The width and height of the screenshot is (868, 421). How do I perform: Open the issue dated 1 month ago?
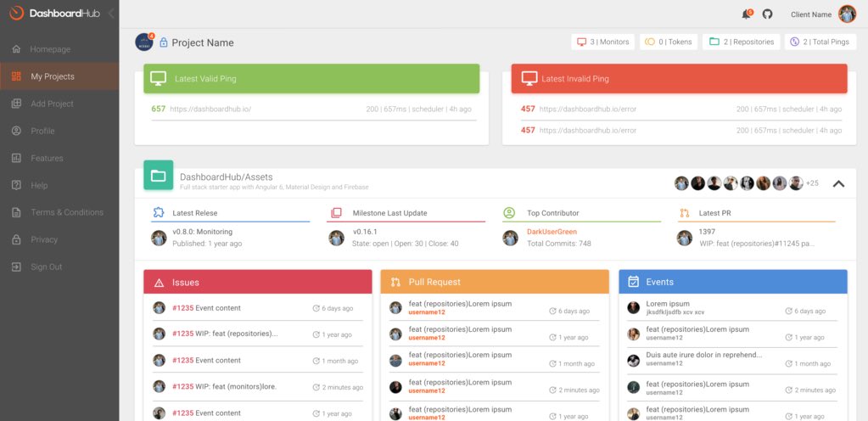[x=257, y=361]
